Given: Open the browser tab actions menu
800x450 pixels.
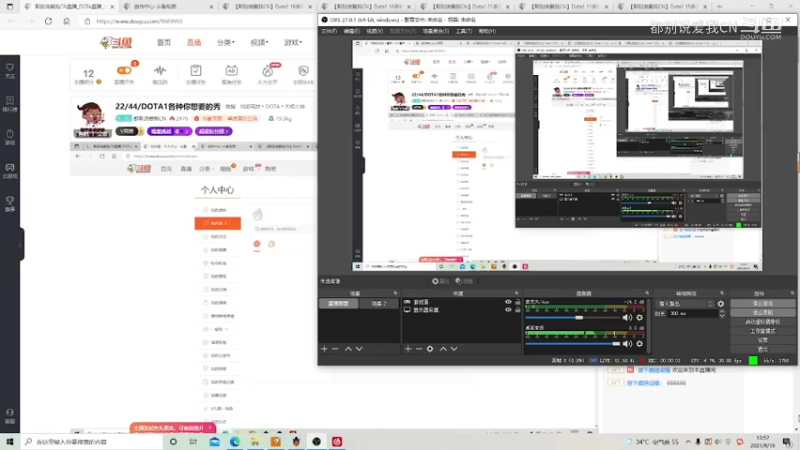Looking at the screenshot, I should coord(10,7).
